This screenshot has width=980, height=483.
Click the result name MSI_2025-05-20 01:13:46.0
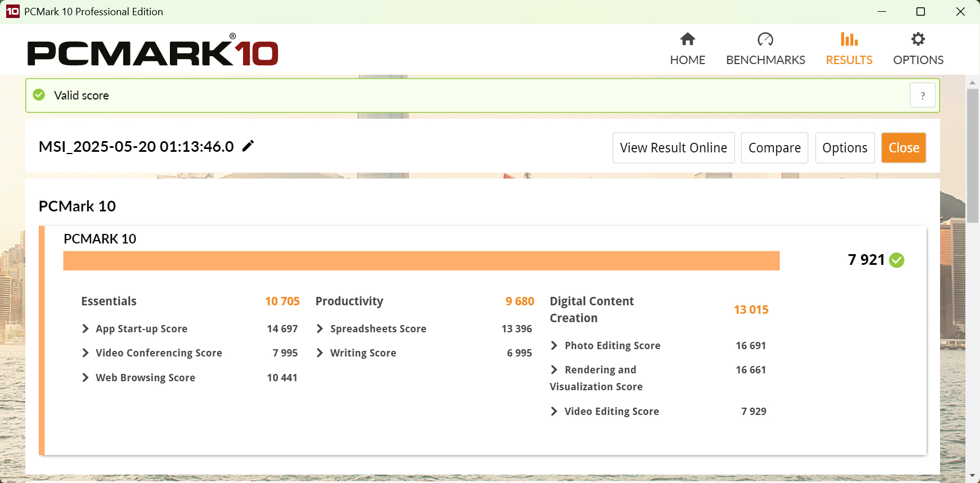tap(136, 147)
